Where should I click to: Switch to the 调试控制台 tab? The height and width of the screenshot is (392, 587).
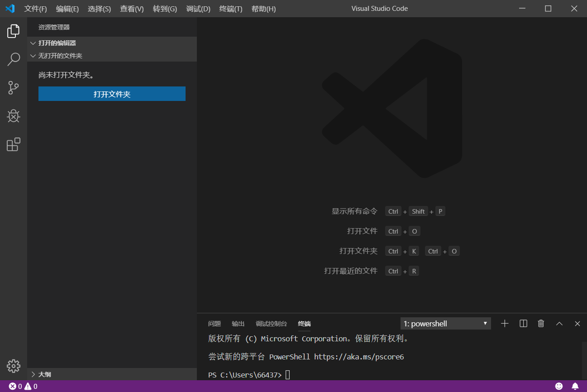pos(271,324)
